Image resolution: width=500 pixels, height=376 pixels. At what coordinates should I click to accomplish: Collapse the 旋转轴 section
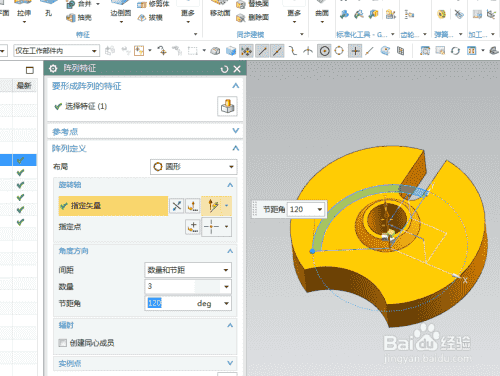click(230, 185)
